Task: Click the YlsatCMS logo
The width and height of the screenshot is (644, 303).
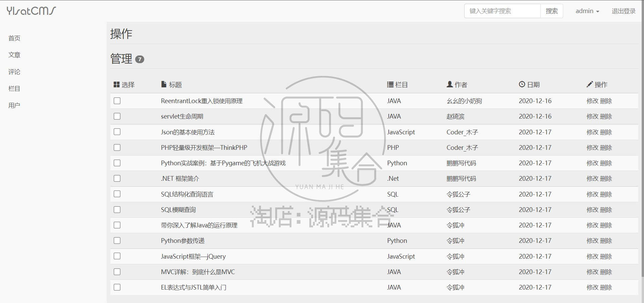Action: (x=31, y=11)
